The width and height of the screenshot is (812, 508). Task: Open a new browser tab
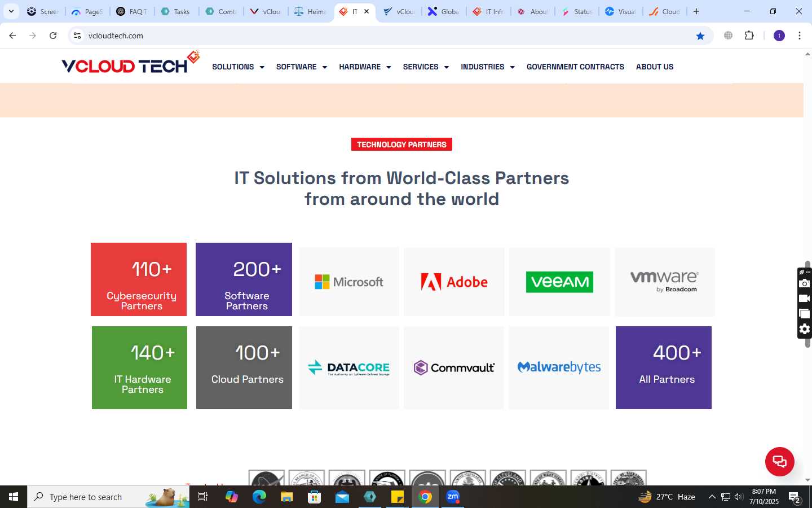pos(696,11)
